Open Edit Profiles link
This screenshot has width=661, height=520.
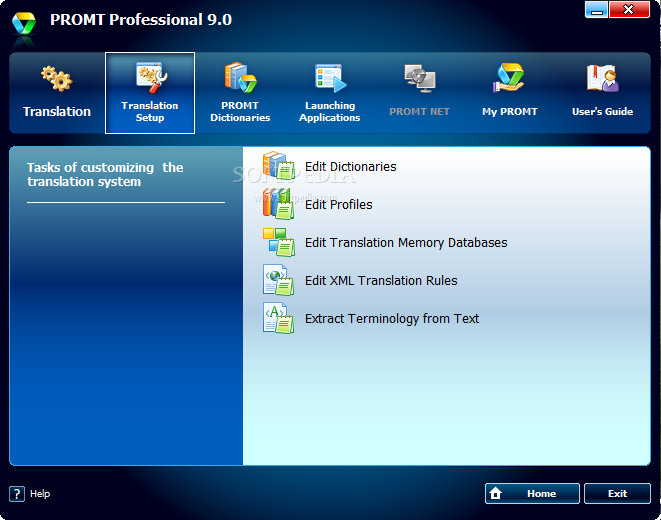(x=339, y=205)
